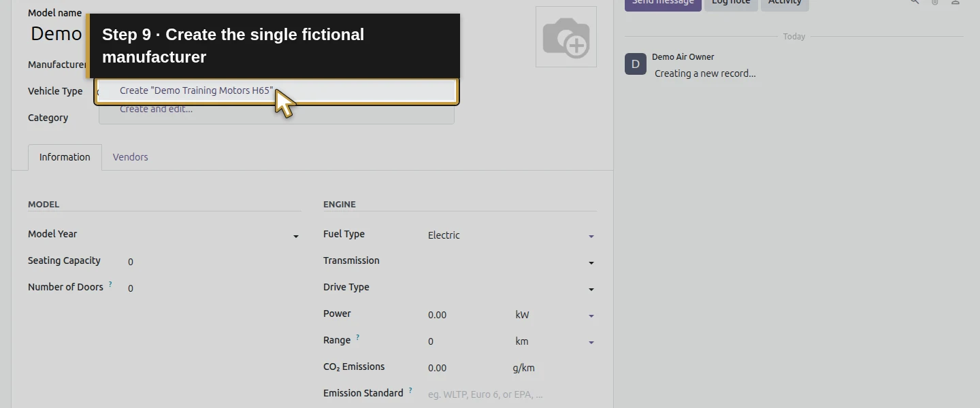980x408 pixels.
Task: Choose the Create and edit... option
Action: pyautogui.click(x=276, y=109)
